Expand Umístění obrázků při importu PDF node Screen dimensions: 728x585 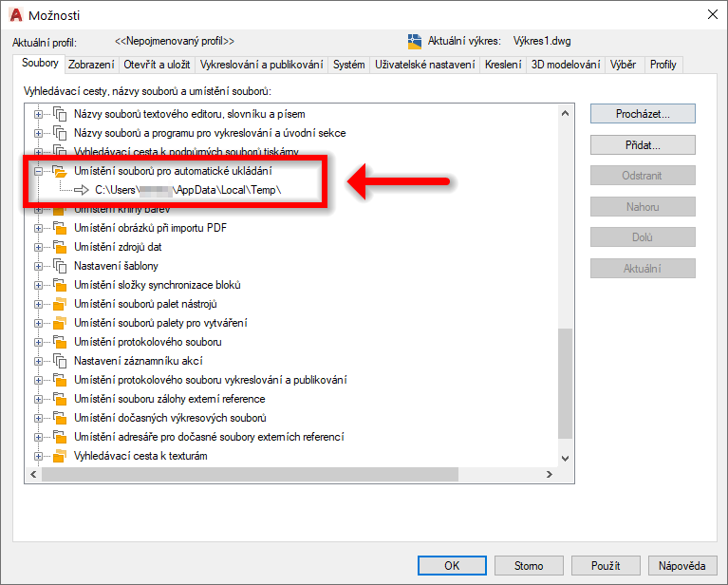click(x=39, y=228)
